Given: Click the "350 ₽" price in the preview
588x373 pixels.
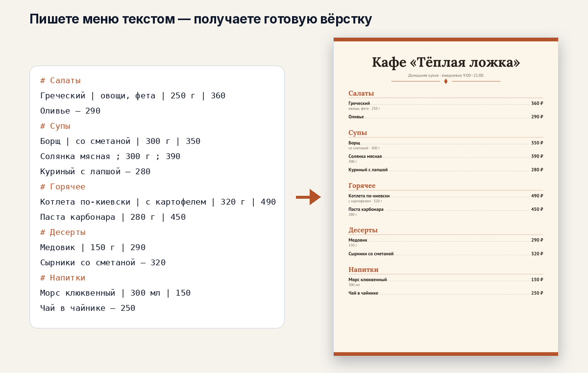Looking at the screenshot, I should coord(537,143).
